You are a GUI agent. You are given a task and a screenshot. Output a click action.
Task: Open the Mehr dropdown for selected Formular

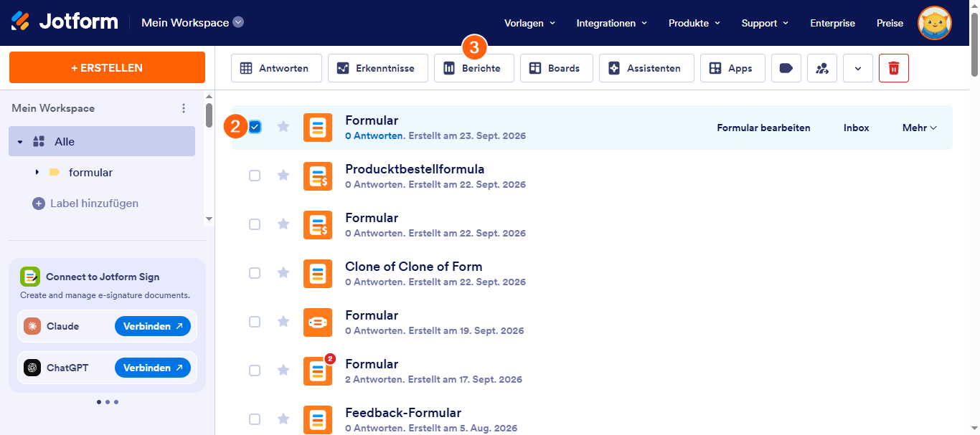[920, 128]
